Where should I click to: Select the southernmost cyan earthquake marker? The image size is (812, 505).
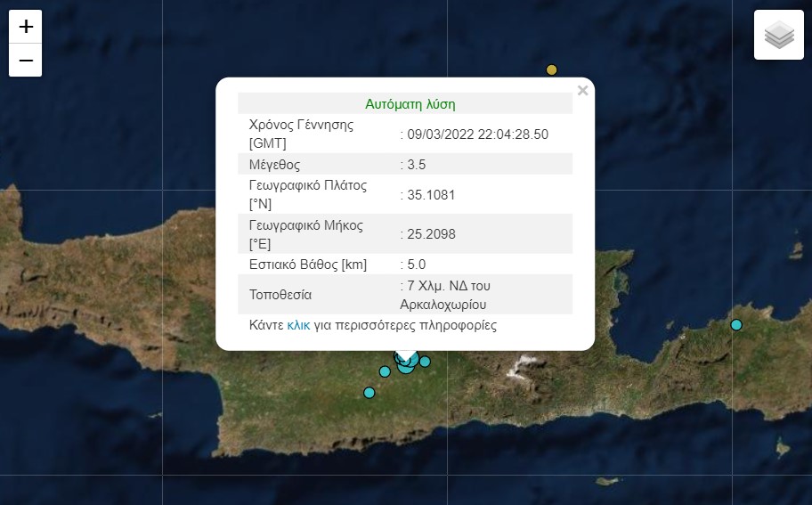pos(369,393)
